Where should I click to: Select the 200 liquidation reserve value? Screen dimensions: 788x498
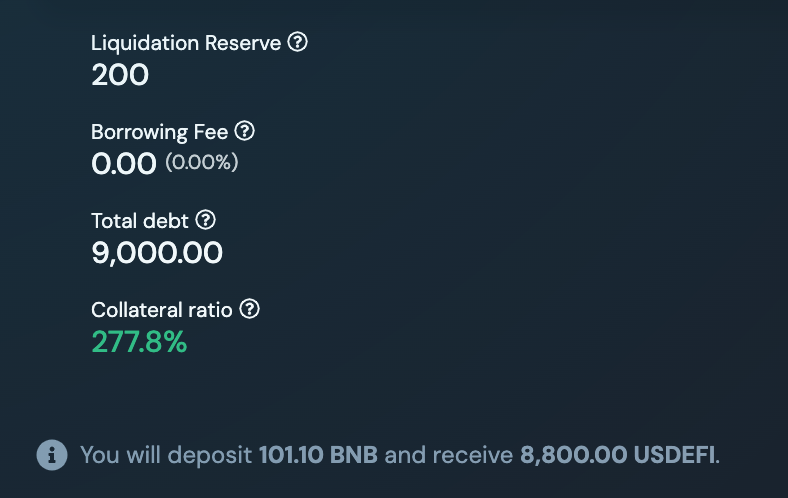click(x=120, y=75)
